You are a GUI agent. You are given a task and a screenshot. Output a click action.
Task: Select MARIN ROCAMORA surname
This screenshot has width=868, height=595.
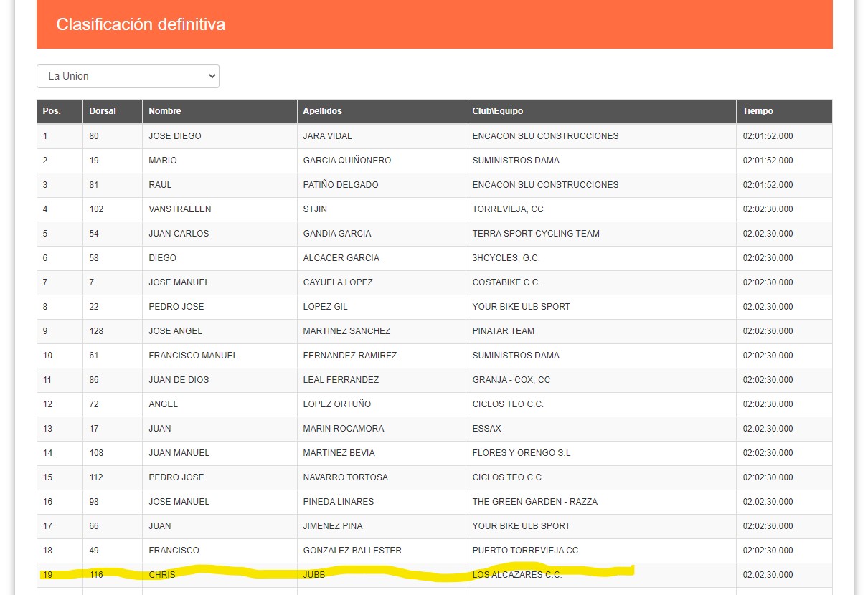344,429
